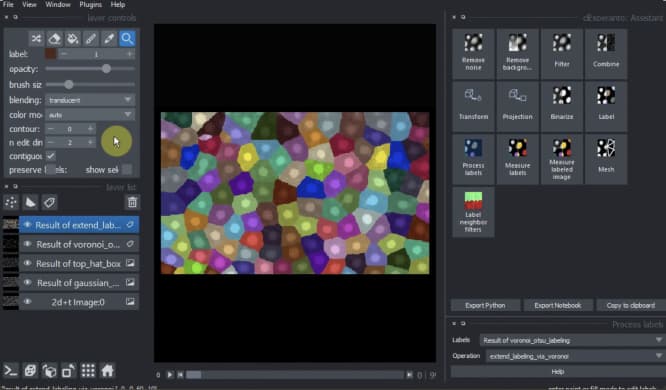Viewport: 666px width, 390px height.
Task: Toggle the contiguous checkbox
Action: pyautogui.click(x=51, y=156)
